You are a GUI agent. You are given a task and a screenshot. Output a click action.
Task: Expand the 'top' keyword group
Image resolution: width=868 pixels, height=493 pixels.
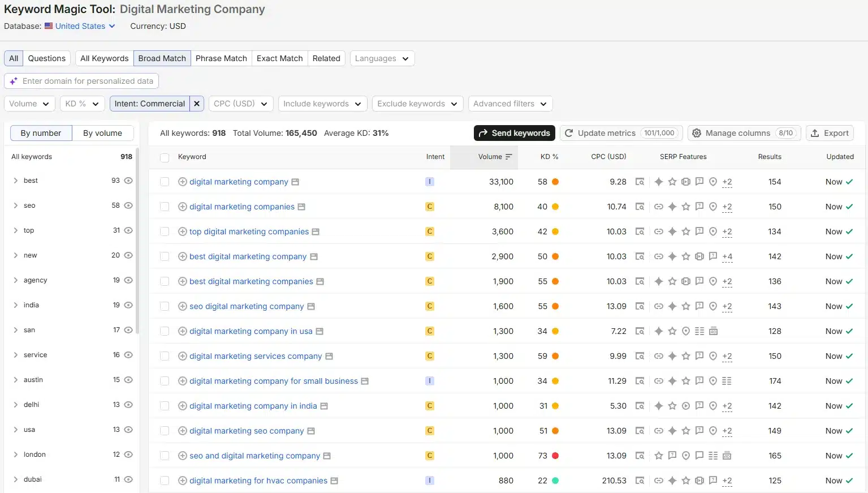click(15, 230)
